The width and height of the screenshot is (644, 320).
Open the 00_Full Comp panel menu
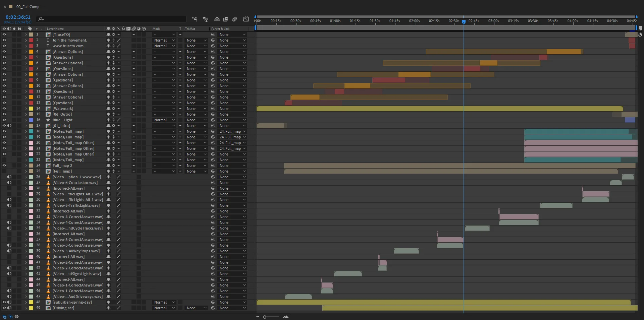click(44, 7)
